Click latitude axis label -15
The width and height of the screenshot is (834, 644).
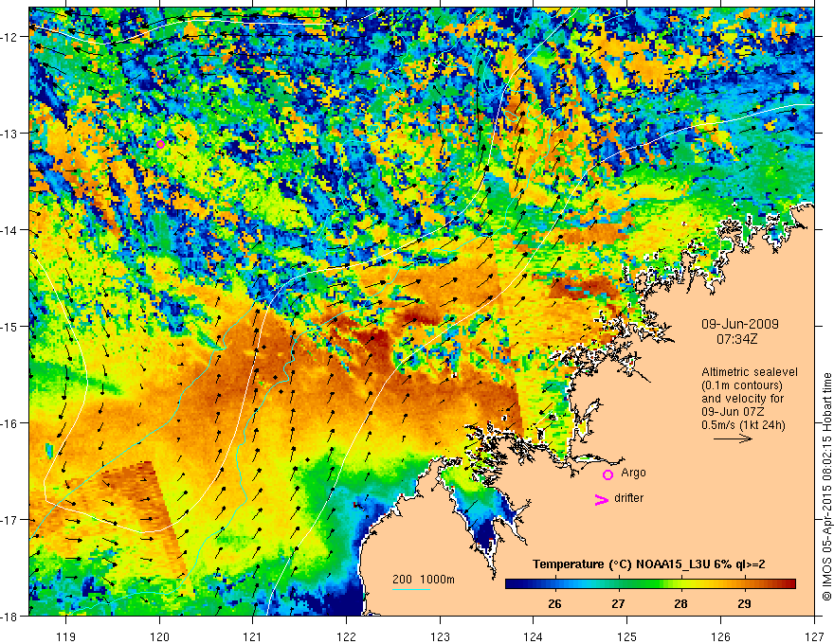(x=9, y=326)
